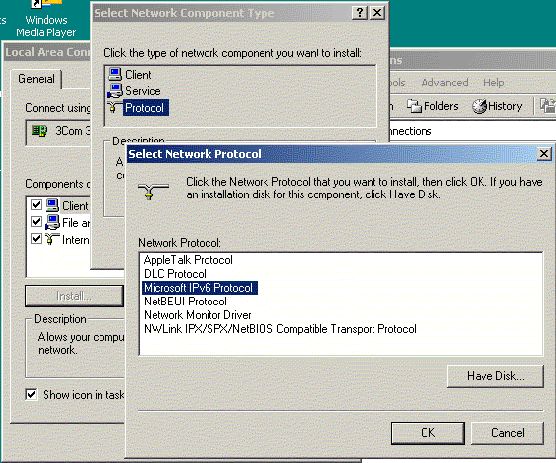
Task: Toggle the File and Printer Sharing checkbox
Action: tap(36, 222)
